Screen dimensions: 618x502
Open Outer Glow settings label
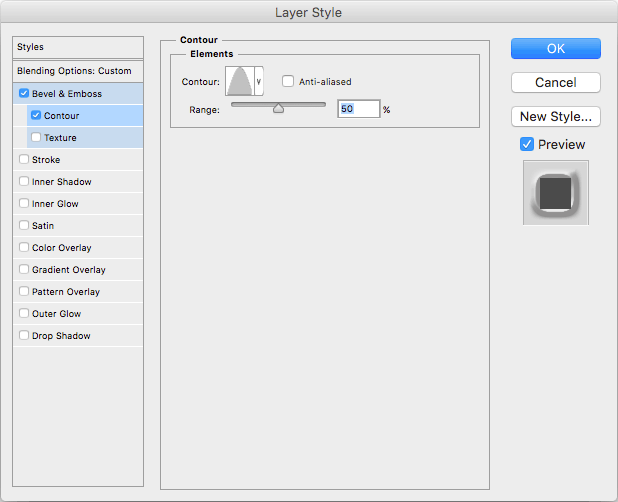pos(56,314)
